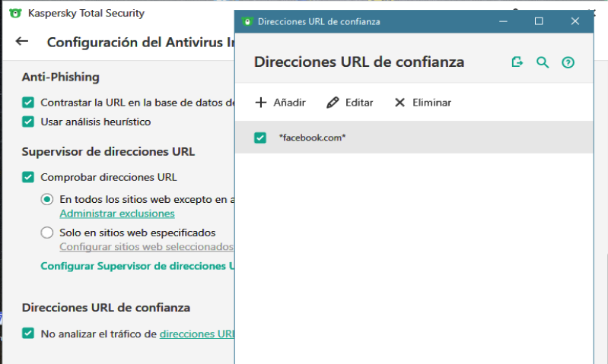Click the Kaspersky icon in the trusted URLs title bar
Screen dimensions: 608x364
point(247,21)
